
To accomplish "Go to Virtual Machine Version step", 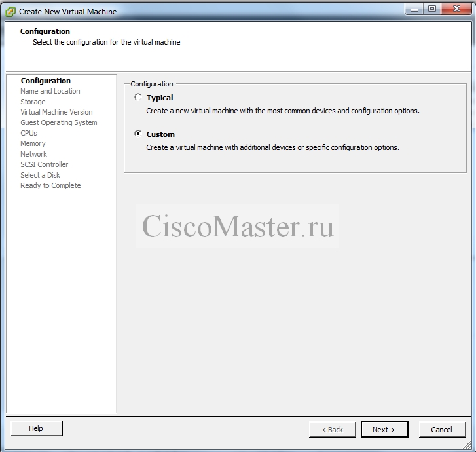I will pos(56,112).
